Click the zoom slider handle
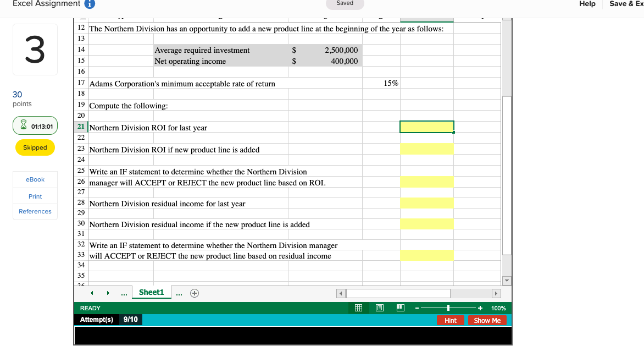 pos(448,308)
